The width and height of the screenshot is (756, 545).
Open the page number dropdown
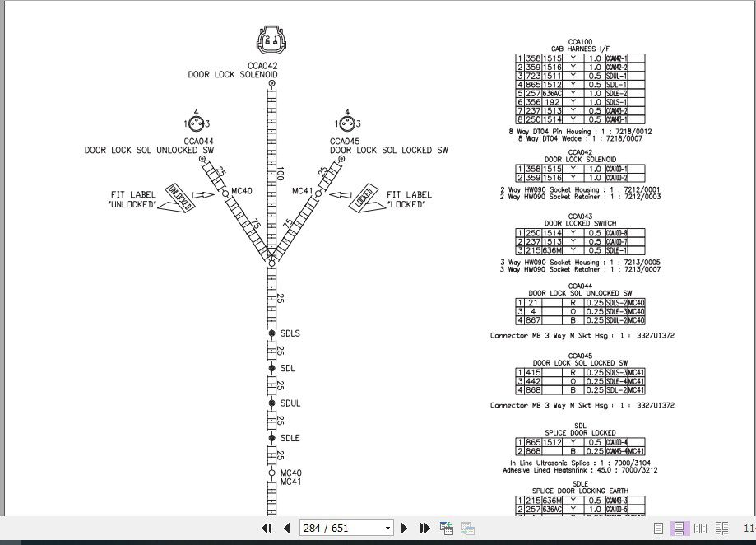[387, 528]
